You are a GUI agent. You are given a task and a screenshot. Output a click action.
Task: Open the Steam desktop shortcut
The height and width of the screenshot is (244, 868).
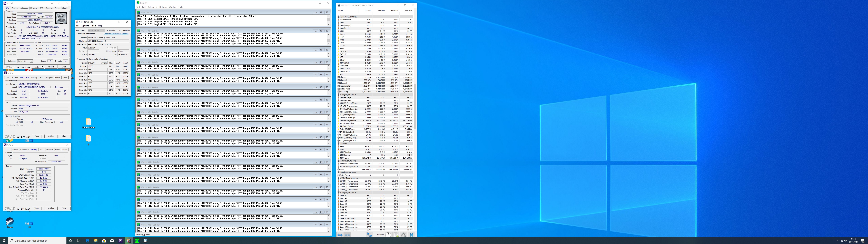pos(10,222)
